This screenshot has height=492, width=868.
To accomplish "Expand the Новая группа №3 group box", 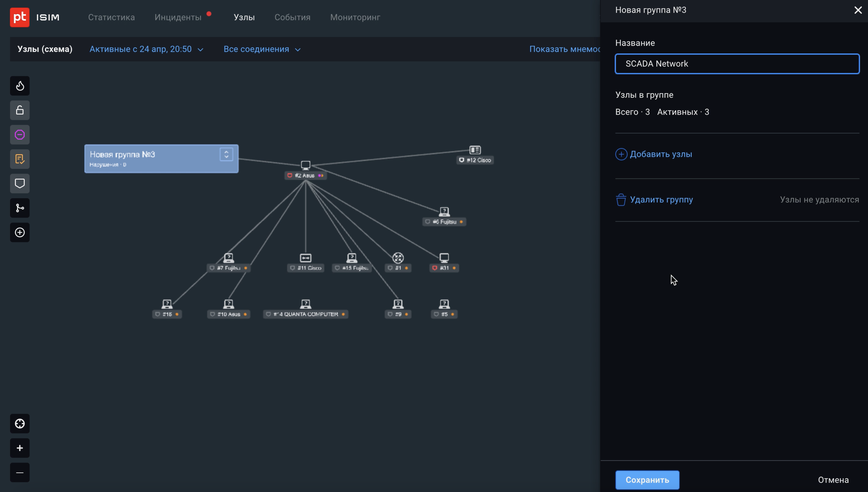I will coord(227,155).
